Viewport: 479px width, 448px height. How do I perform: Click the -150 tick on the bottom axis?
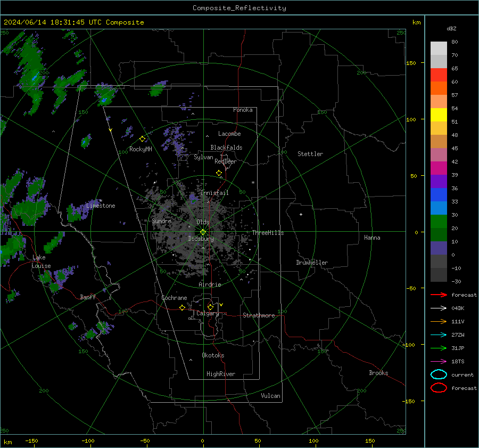(31, 441)
